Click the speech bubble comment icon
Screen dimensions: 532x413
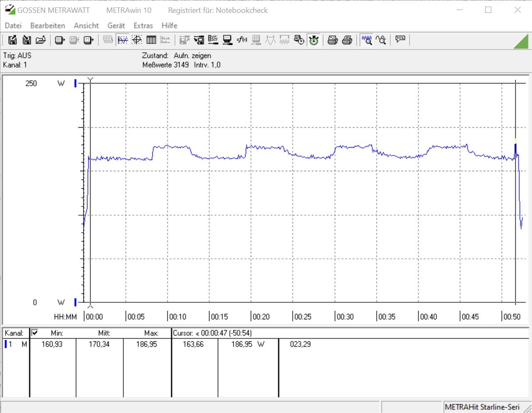(x=400, y=40)
